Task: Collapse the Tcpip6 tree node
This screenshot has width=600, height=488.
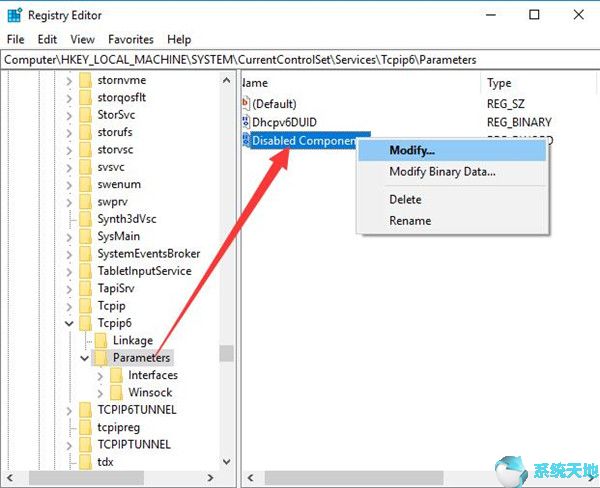Action: 69,323
